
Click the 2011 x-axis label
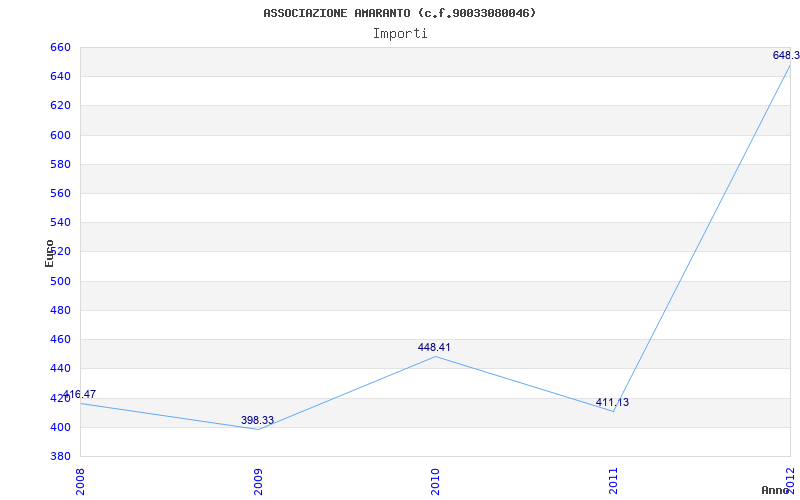(613, 480)
